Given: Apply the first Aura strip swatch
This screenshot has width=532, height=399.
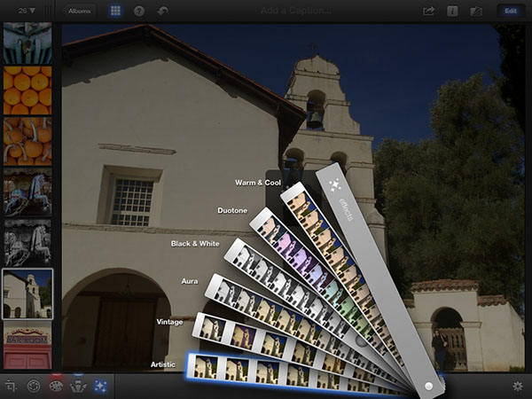Looking at the screenshot, I should (225, 292).
